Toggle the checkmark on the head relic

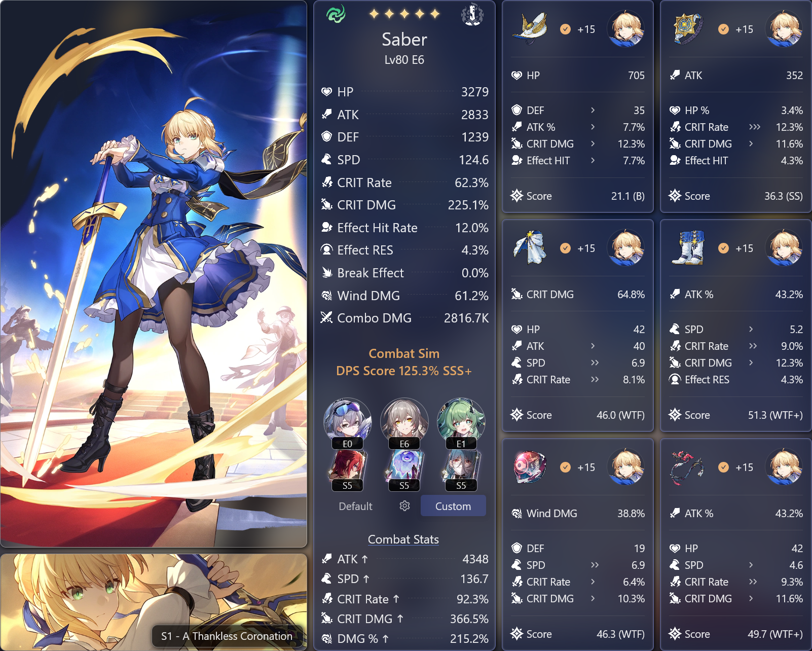pos(565,29)
